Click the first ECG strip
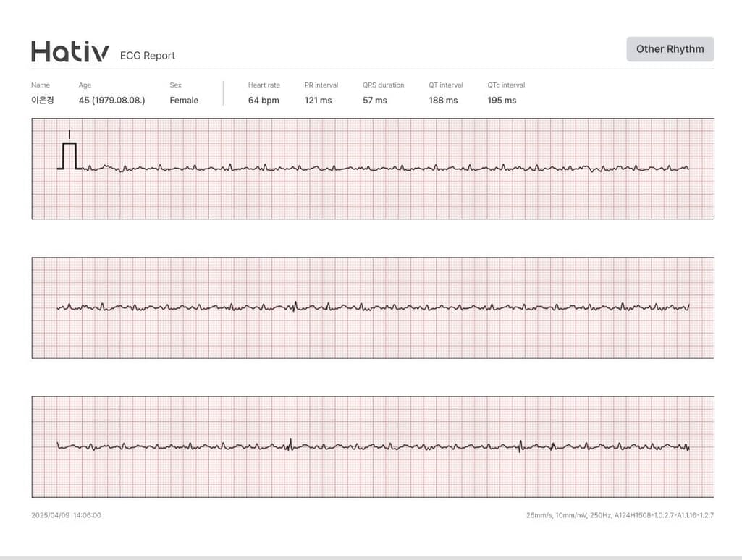 (x=373, y=169)
